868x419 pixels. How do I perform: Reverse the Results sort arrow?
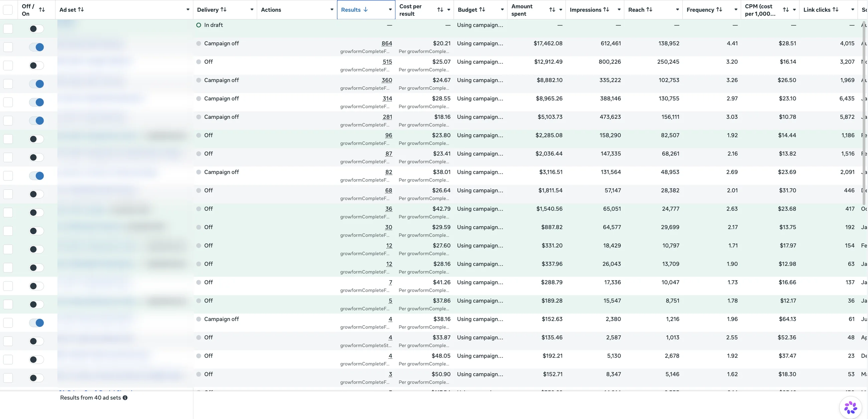point(366,10)
